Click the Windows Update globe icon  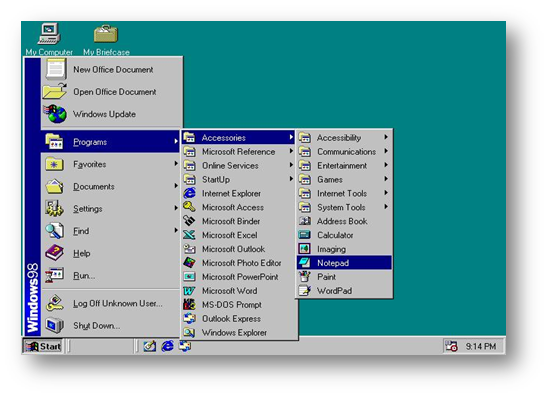tap(55, 114)
